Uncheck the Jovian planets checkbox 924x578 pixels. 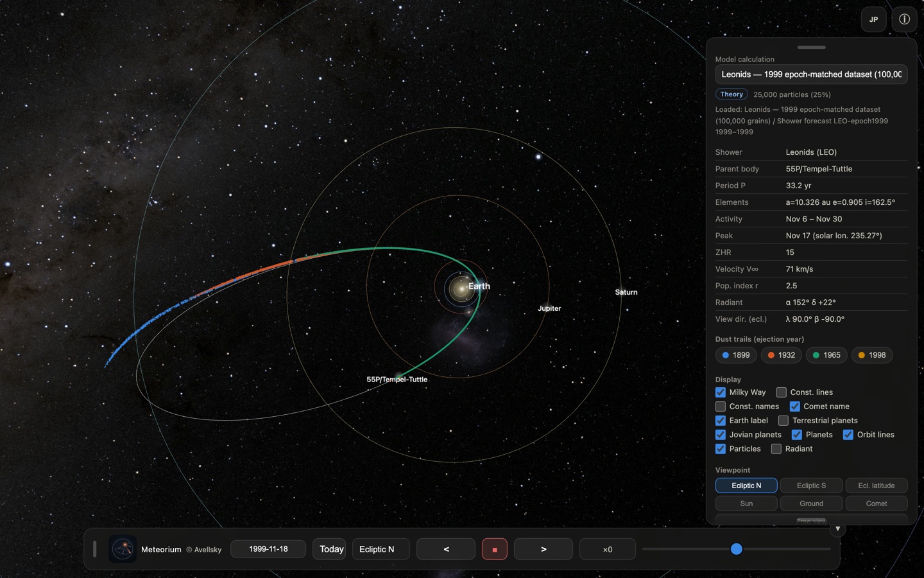(721, 435)
